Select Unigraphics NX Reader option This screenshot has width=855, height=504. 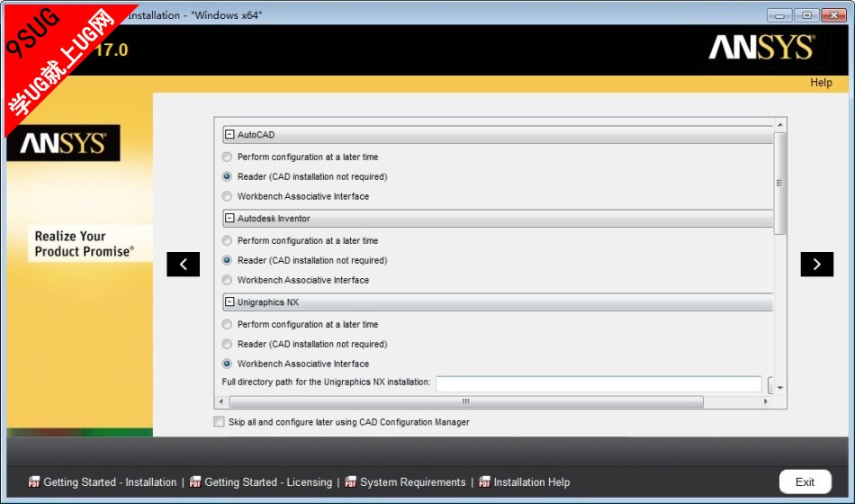(x=227, y=344)
